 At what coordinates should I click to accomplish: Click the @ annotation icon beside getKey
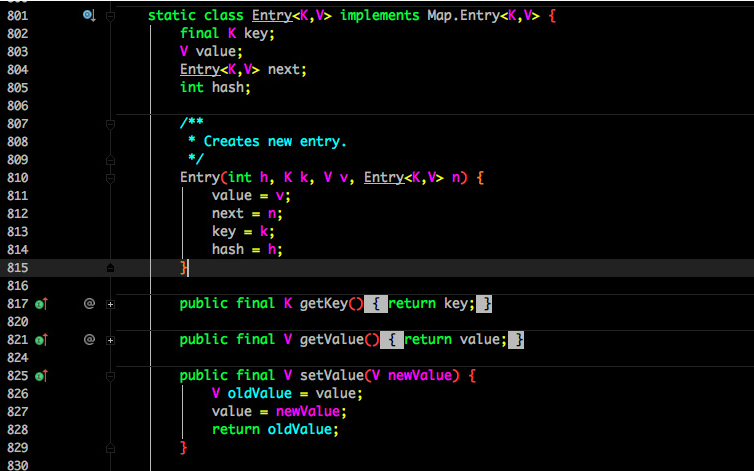pos(89,304)
